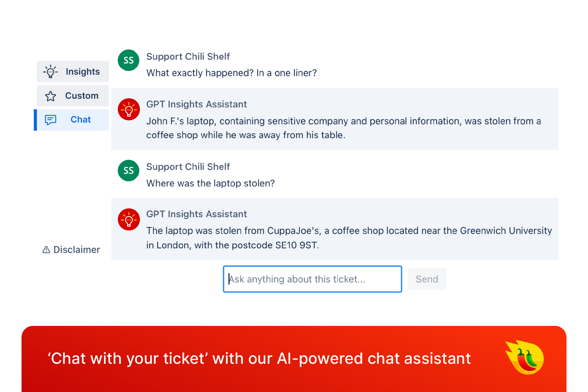Click the Chat speech bubble icon
The width and height of the screenshot is (588, 392).
[x=51, y=120]
